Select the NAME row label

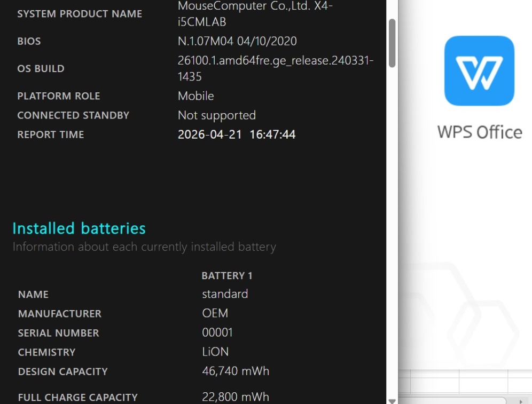click(33, 295)
